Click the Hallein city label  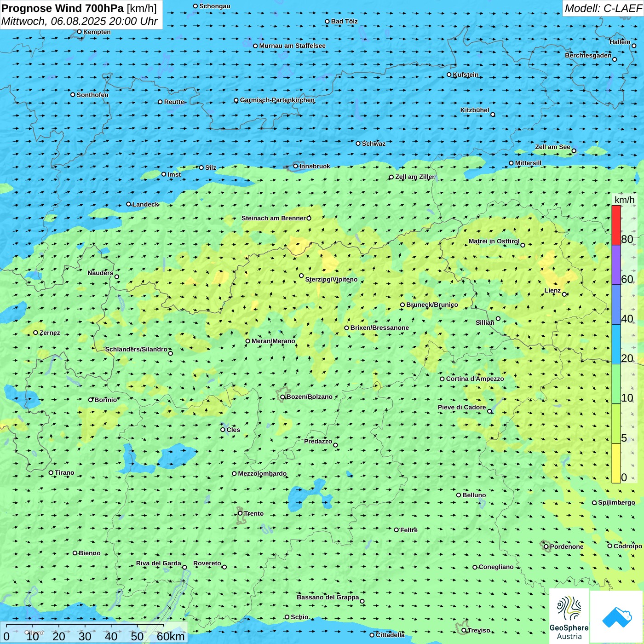tap(620, 42)
